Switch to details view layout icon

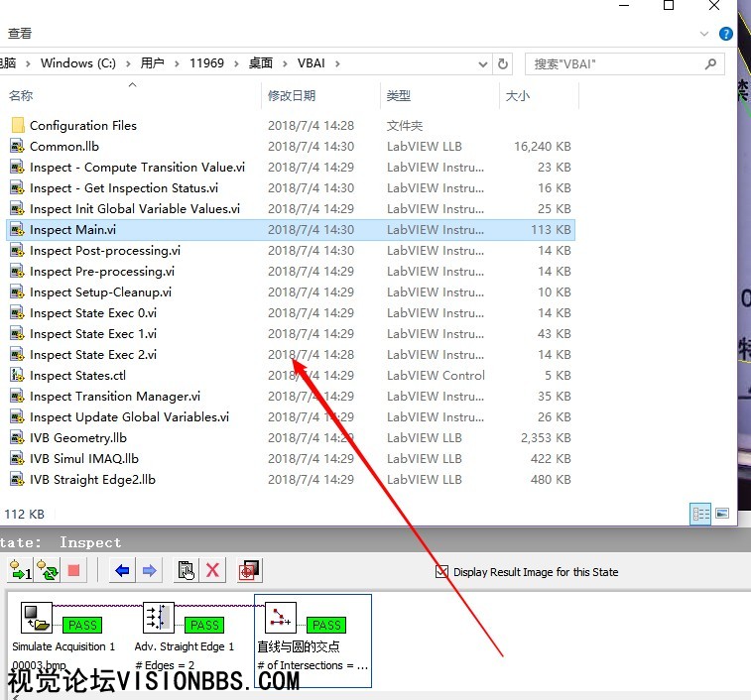tap(700, 515)
